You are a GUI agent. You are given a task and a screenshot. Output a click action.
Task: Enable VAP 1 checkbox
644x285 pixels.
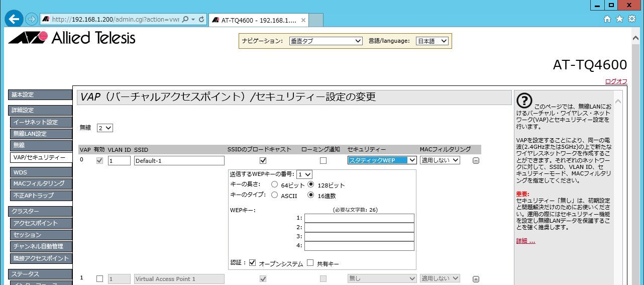99,278
